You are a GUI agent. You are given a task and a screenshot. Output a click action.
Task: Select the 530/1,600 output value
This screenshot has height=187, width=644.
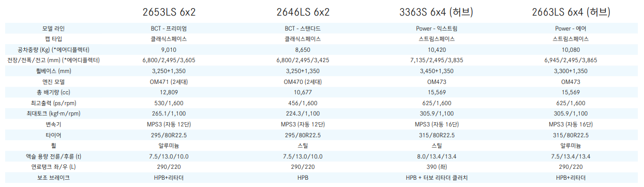coord(169,103)
